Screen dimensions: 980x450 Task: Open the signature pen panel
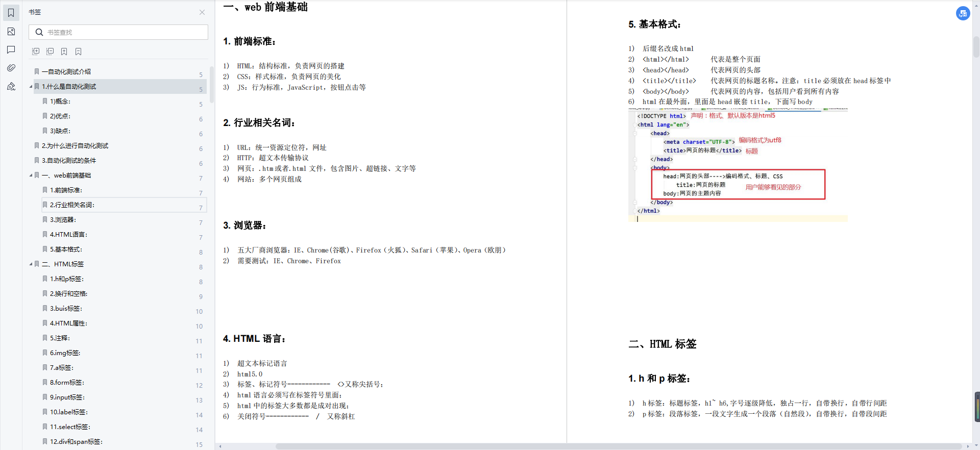[x=11, y=86]
